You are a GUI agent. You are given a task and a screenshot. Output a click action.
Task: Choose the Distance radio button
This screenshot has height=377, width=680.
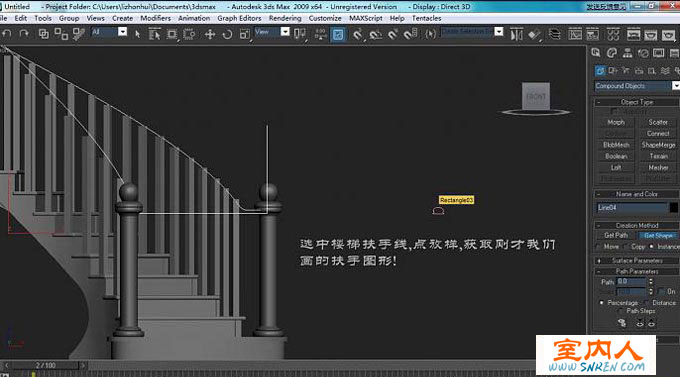pyautogui.click(x=647, y=302)
